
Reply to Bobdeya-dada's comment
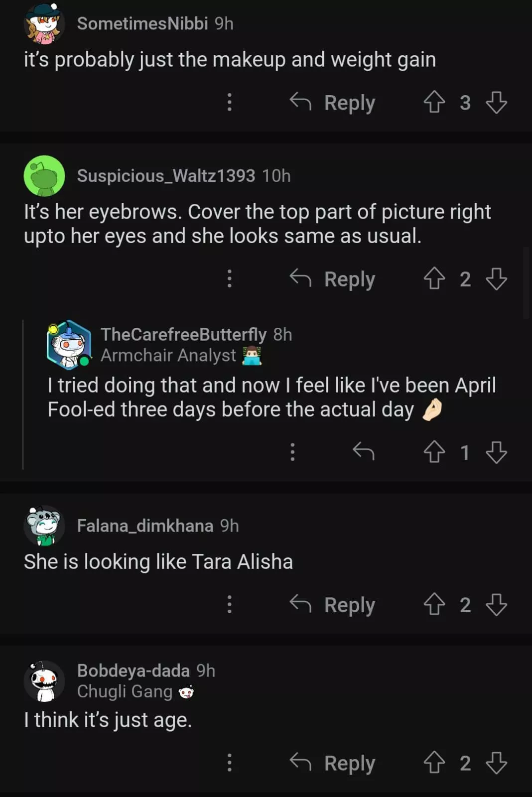click(333, 763)
